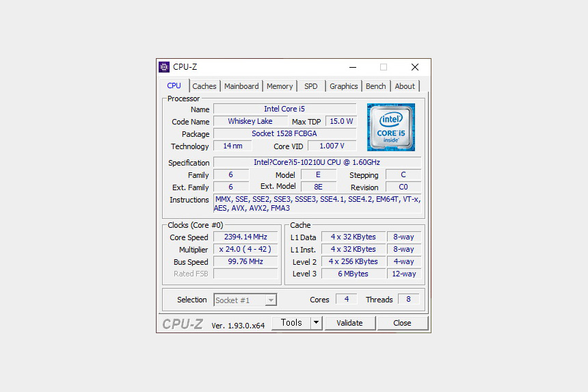Click the Intel Core i5 logo badge

pos(391,127)
